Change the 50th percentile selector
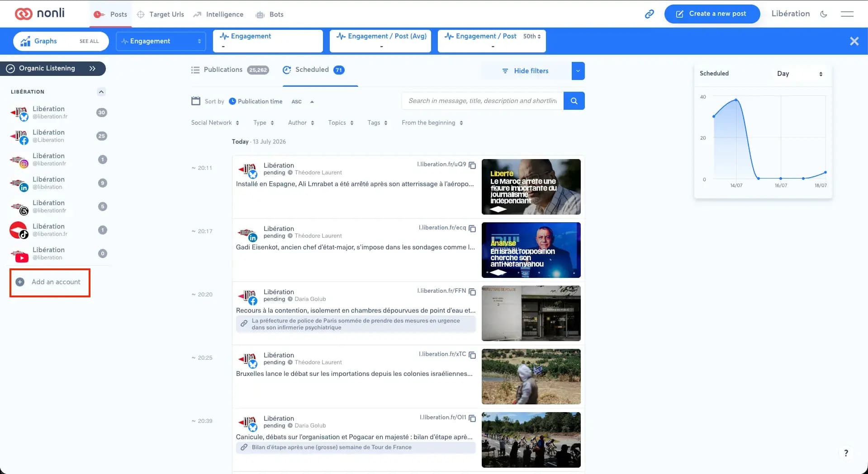This screenshot has width=868, height=474. [532, 36]
